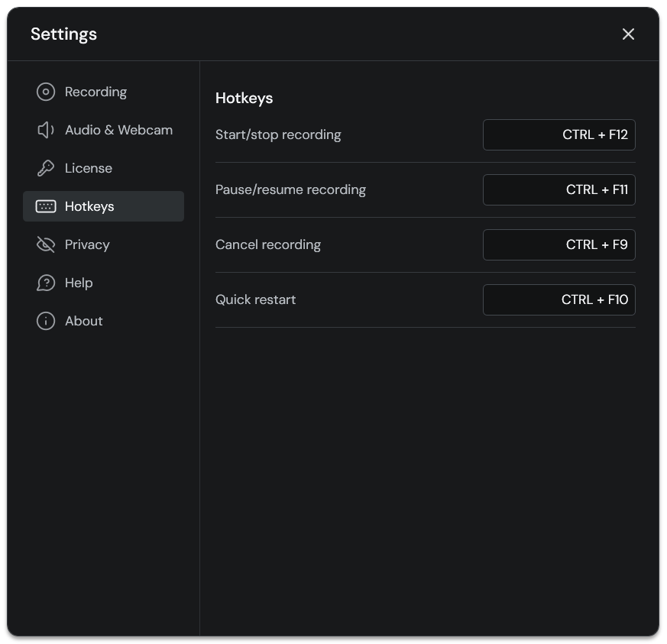Edit the Start/stop recording hotkey field
The image size is (667, 644).
coord(559,134)
